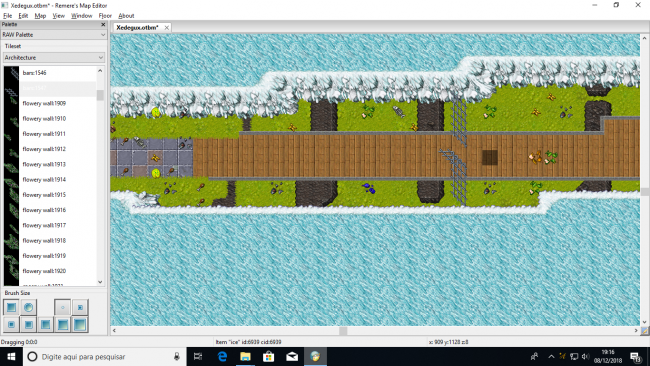Open Microsoft Edge from the taskbar
This screenshot has height=366, width=650.
222,356
